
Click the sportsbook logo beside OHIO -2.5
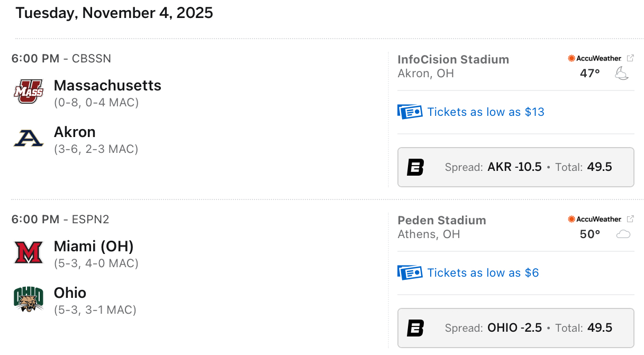(x=415, y=328)
